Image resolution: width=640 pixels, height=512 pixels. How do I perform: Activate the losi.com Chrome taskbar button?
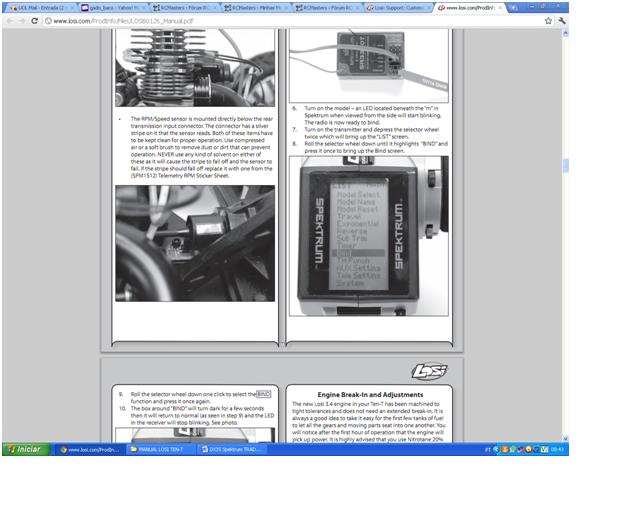coord(89,450)
